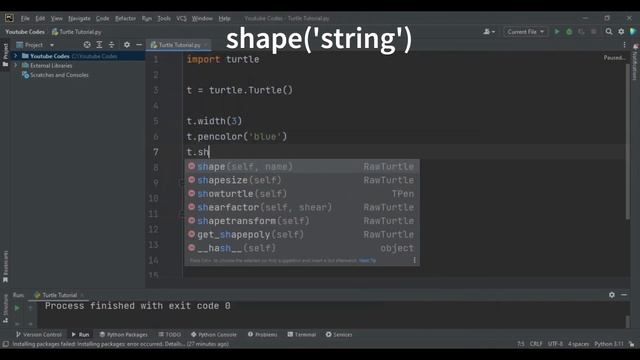Click Youtube Codes breadcrumb in navigation bar
Viewport: 640px width, 360px height.
point(25,32)
